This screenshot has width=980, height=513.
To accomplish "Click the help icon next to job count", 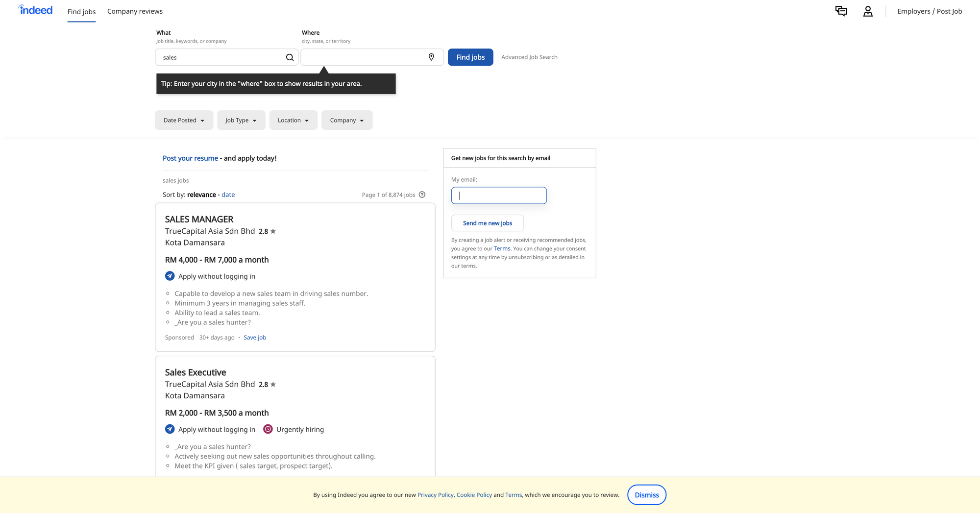I will pos(422,195).
